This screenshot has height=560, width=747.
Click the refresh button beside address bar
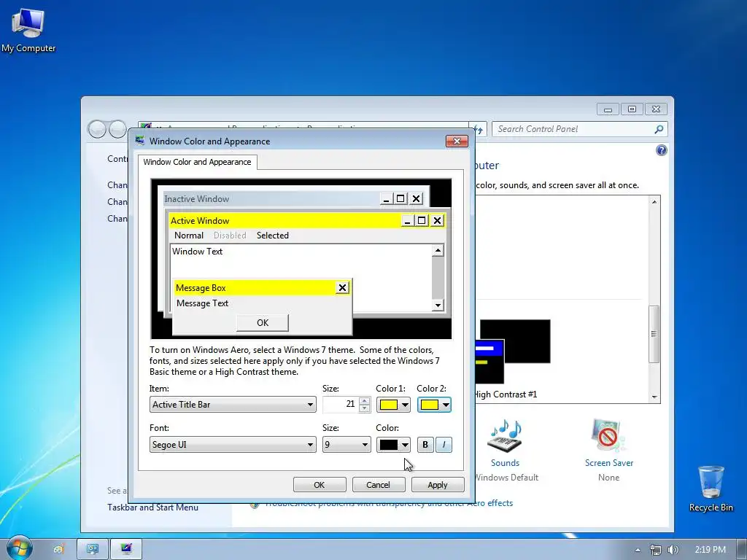point(479,129)
